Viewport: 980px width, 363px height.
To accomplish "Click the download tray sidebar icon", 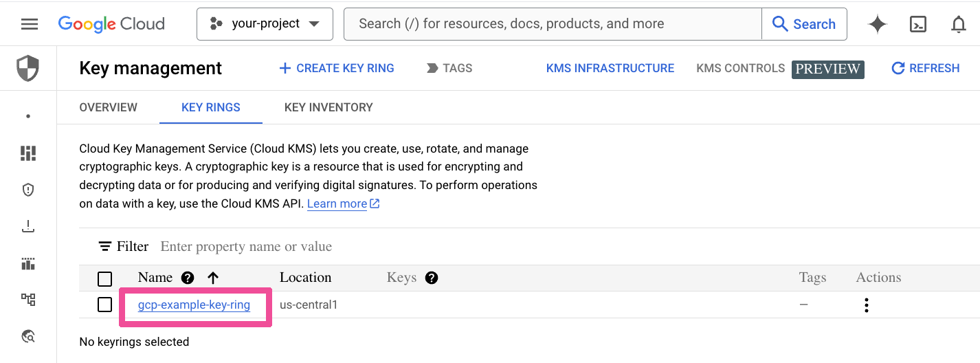I will click(x=28, y=226).
